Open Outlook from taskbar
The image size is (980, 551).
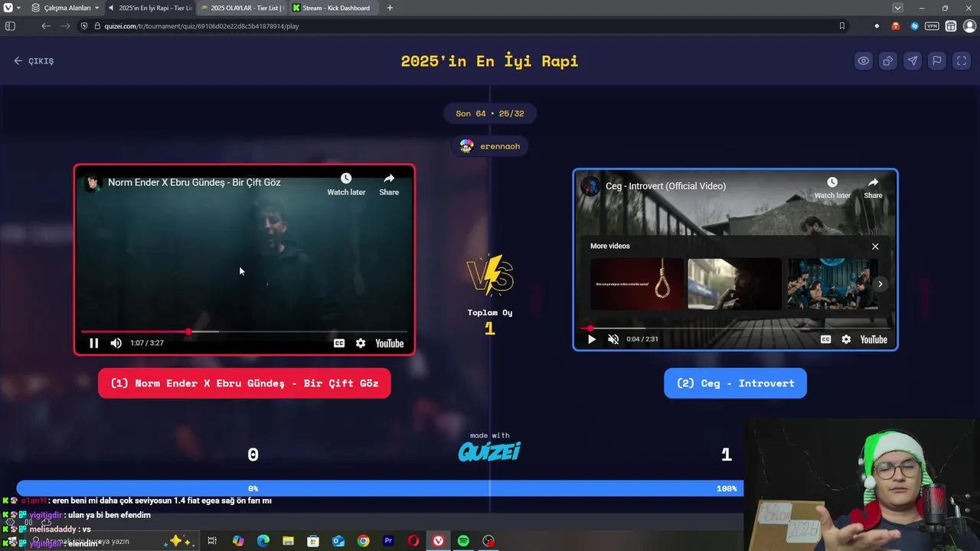pos(338,541)
